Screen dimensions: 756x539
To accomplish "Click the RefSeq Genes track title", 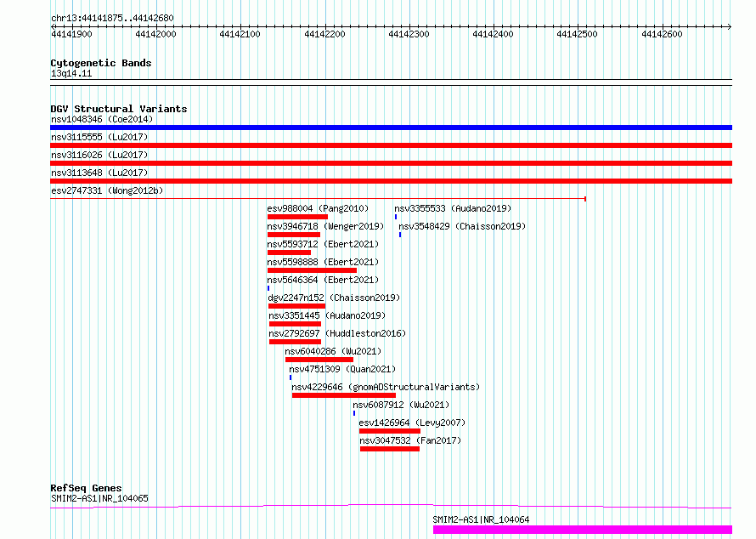I will click(x=86, y=488).
